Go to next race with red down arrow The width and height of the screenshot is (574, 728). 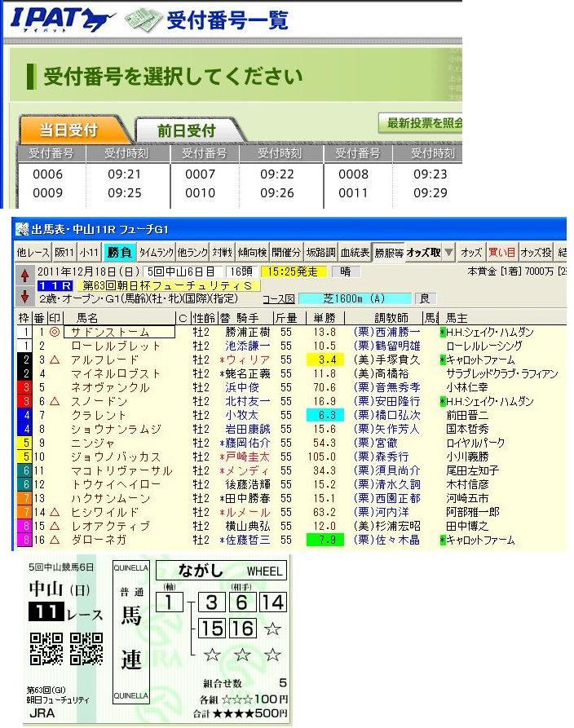[x=24, y=296]
